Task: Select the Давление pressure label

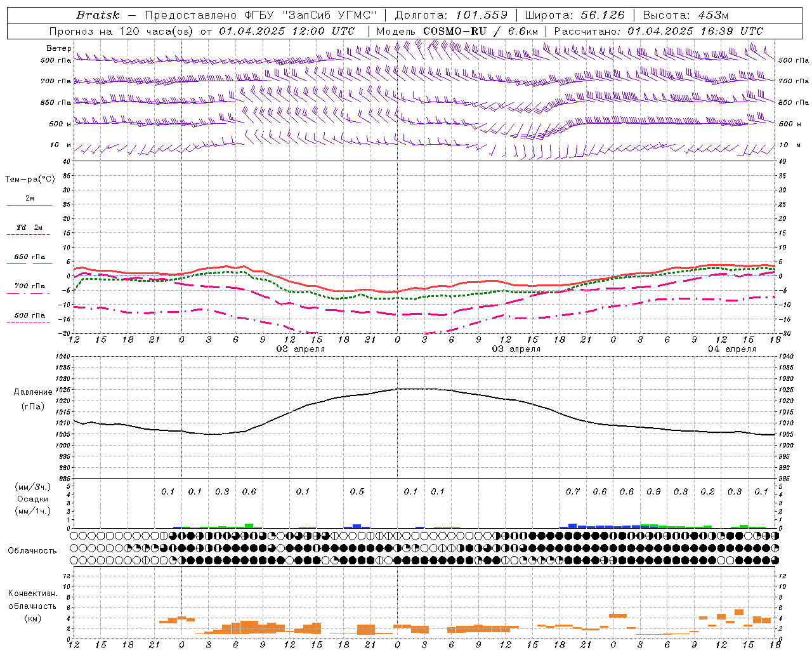Action: point(33,392)
